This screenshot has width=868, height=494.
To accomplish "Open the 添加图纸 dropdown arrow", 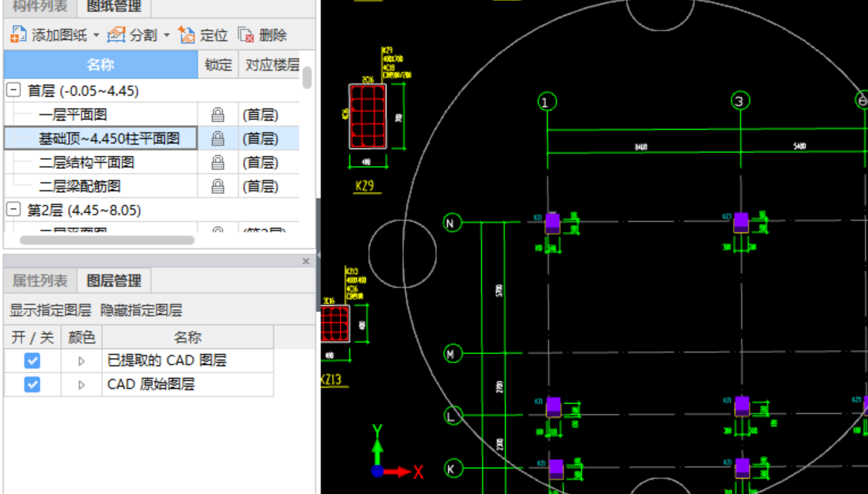I will click(95, 36).
